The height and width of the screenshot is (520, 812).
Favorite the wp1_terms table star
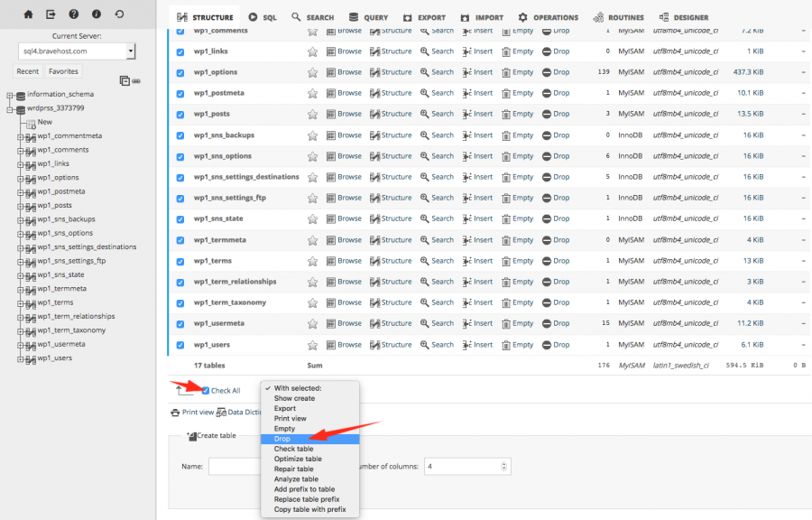pyautogui.click(x=312, y=261)
